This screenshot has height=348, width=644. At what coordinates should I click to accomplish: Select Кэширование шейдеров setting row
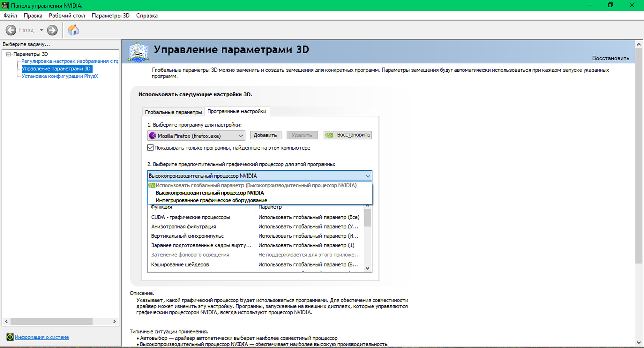(x=255, y=264)
